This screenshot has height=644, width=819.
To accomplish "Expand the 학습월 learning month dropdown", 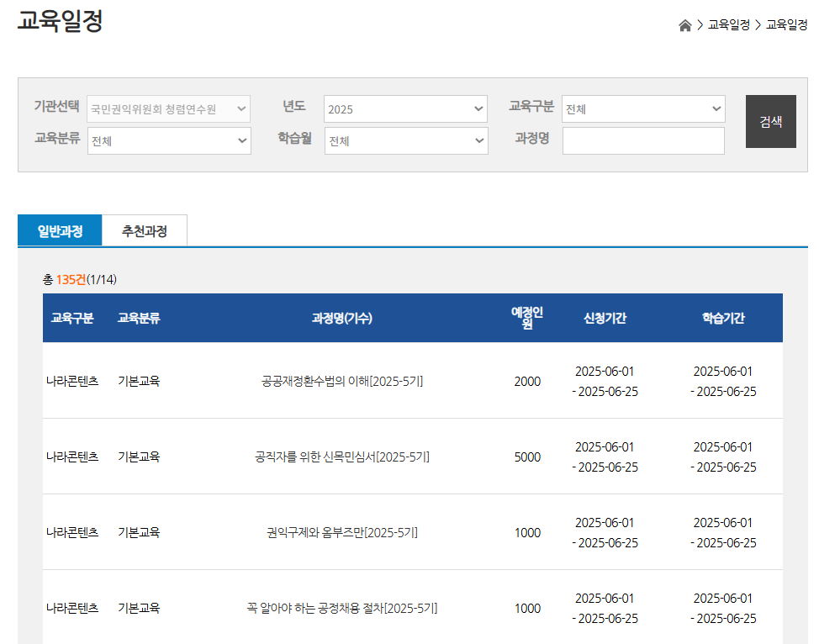I will (x=405, y=140).
